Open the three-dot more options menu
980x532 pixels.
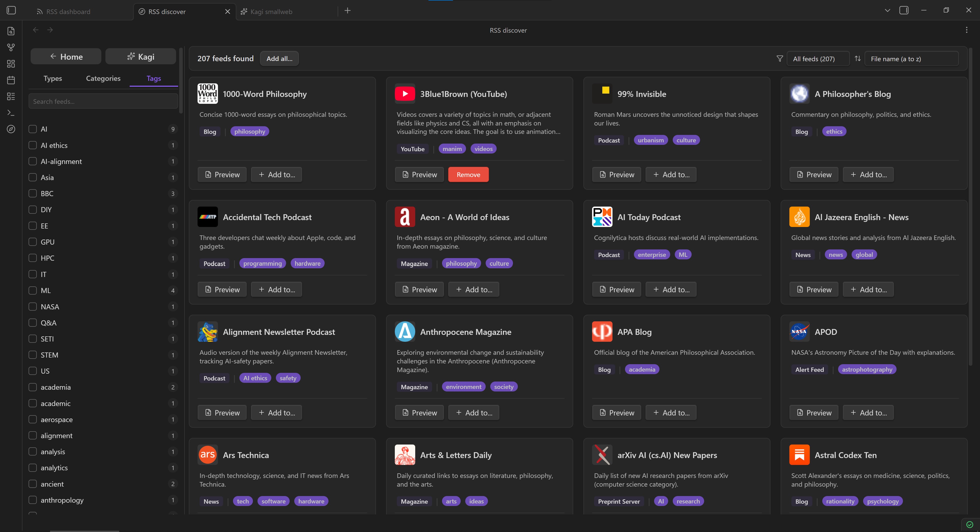tap(966, 30)
